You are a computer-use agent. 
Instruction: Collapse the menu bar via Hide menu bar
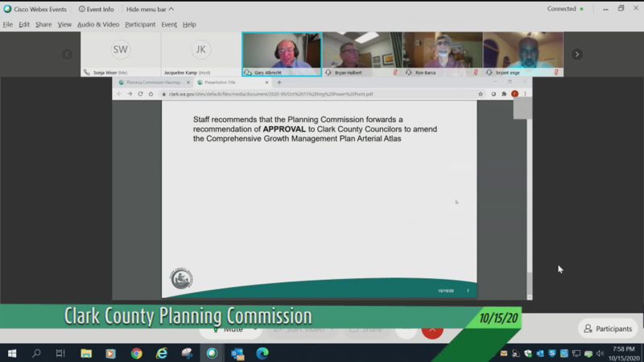(x=149, y=9)
